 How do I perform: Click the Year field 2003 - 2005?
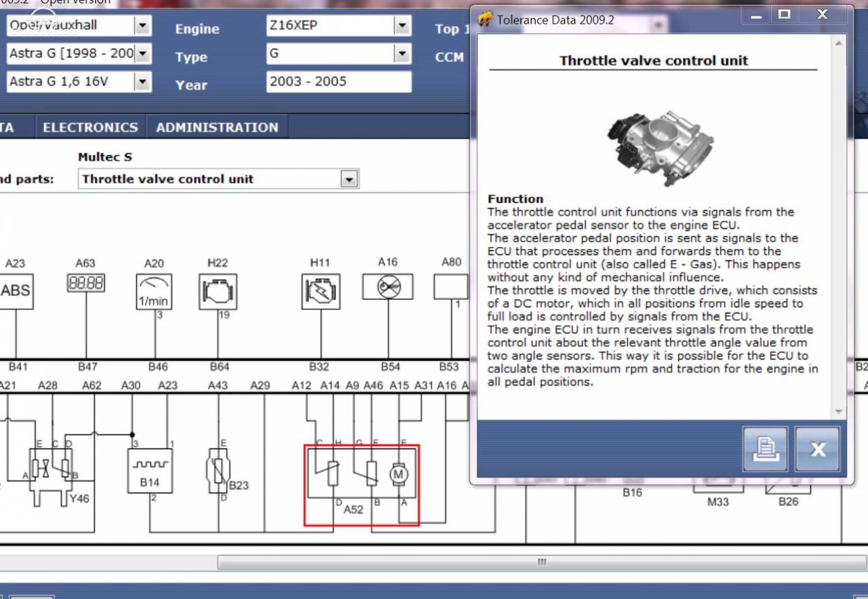(x=338, y=81)
